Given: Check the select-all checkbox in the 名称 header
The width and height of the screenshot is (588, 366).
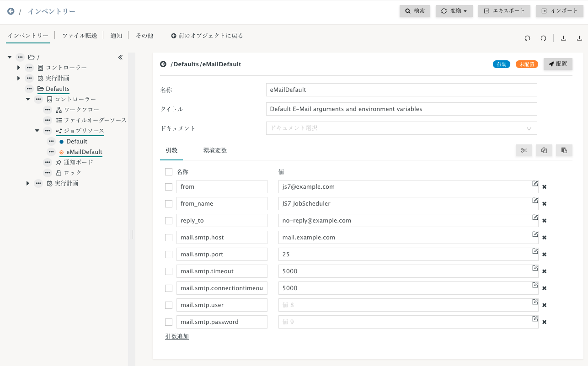Looking at the screenshot, I should point(169,171).
